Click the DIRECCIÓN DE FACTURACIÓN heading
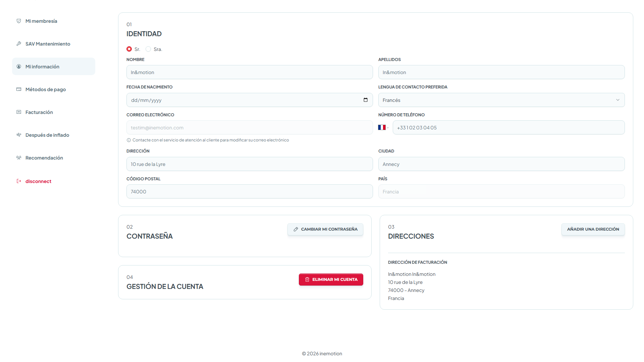This screenshot has height=362, width=644. [x=418, y=262]
